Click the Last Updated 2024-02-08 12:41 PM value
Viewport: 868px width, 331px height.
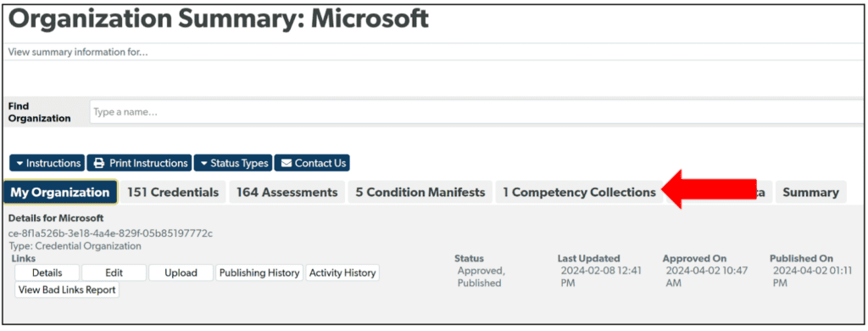[x=601, y=278]
